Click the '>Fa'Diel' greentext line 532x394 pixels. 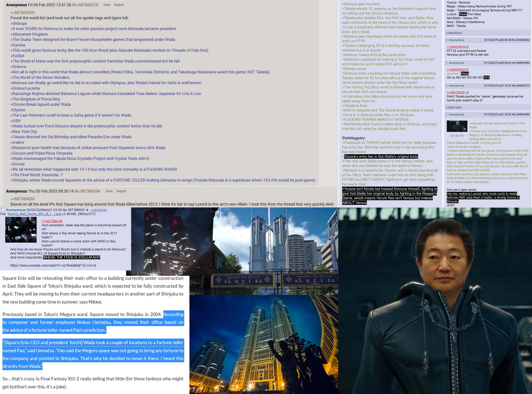(17, 56)
